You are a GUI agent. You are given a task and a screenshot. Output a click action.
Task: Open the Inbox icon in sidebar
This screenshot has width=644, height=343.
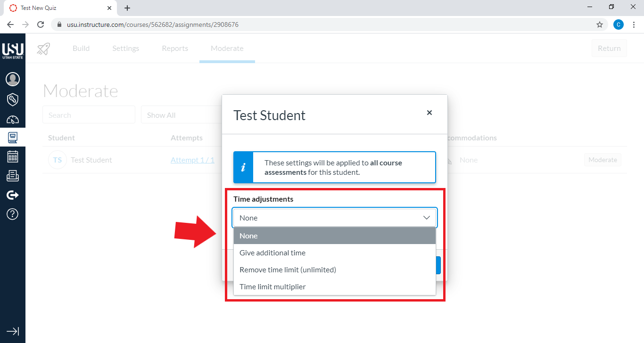click(13, 175)
